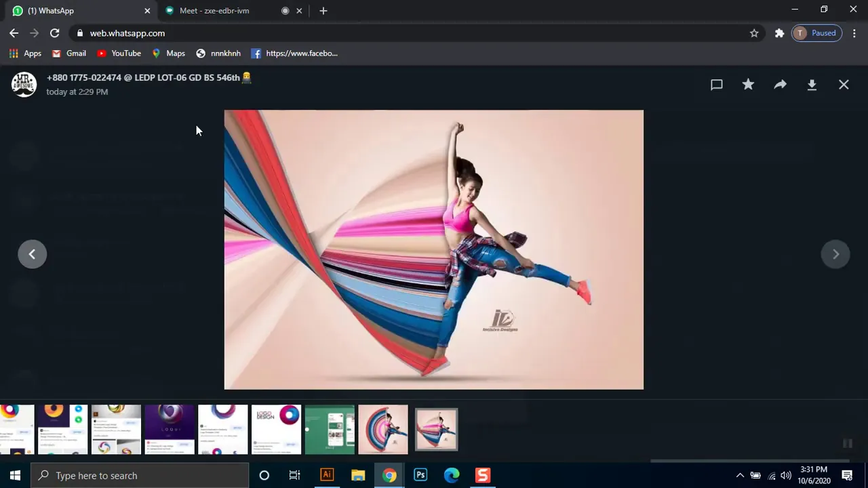Select the orange dark-panel logo thumbnail
Image resolution: width=868 pixels, height=488 pixels.
(62, 430)
